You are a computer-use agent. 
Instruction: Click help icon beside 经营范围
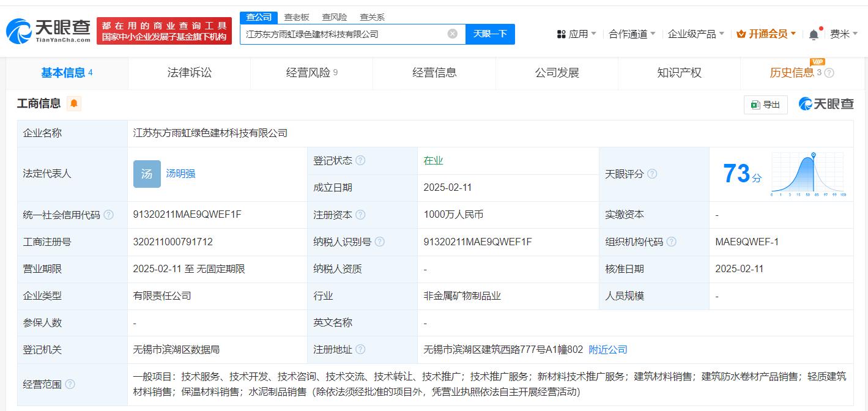[x=70, y=384]
